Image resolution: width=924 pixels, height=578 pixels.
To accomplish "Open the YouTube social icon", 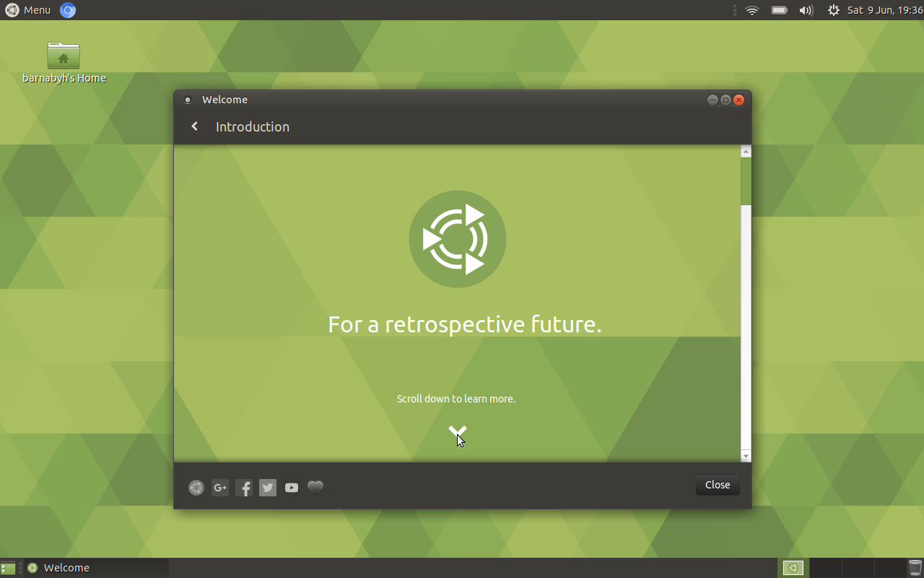I will pos(292,488).
